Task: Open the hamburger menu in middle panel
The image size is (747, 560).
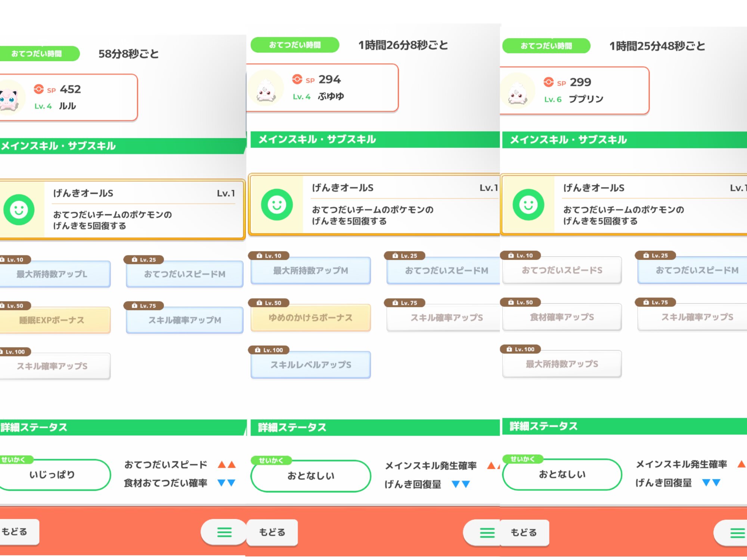Action: [x=487, y=533]
